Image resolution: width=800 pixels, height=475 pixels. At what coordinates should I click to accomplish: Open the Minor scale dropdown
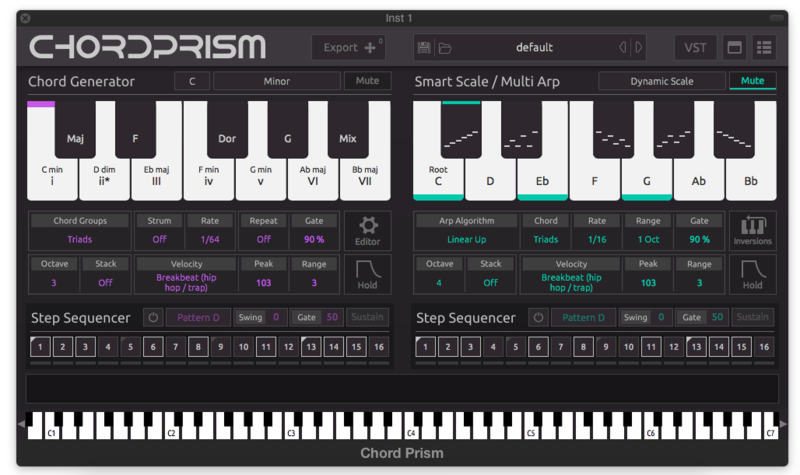(x=277, y=81)
